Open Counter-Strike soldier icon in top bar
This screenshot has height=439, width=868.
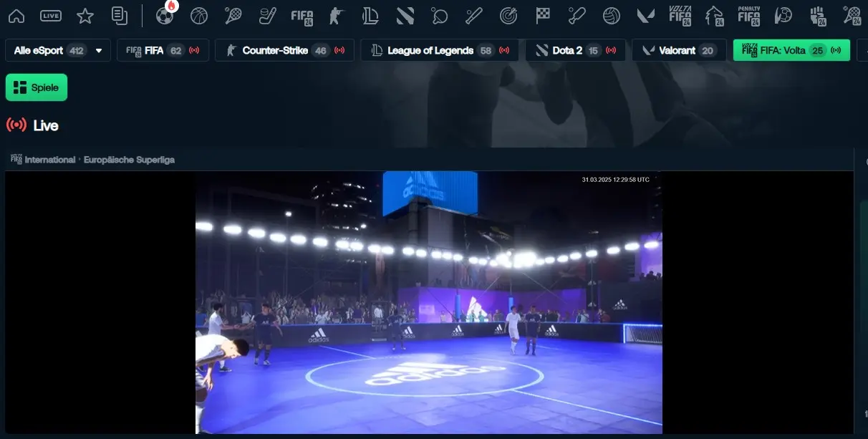[337, 15]
